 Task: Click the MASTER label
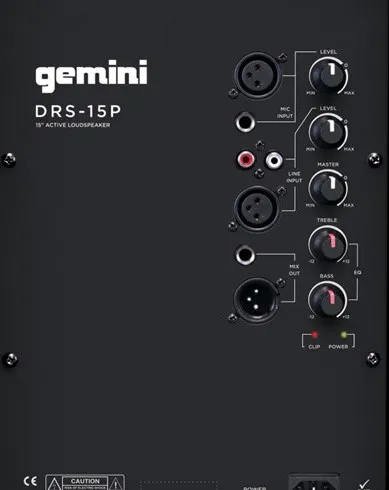pos(328,165)
